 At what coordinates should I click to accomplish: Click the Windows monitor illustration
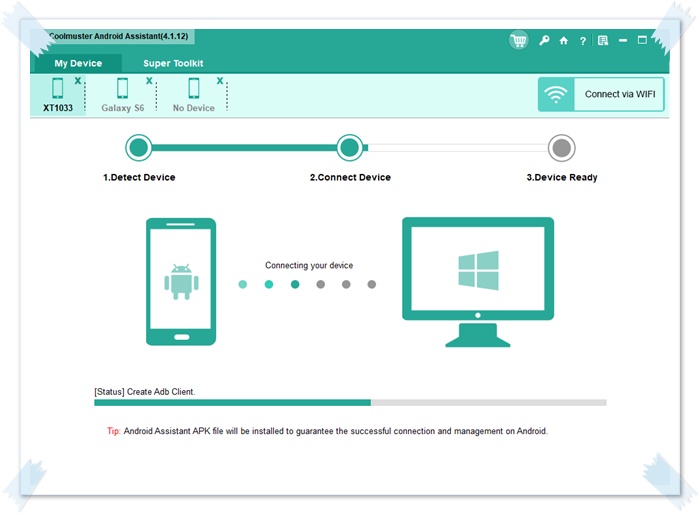(478, 282)
